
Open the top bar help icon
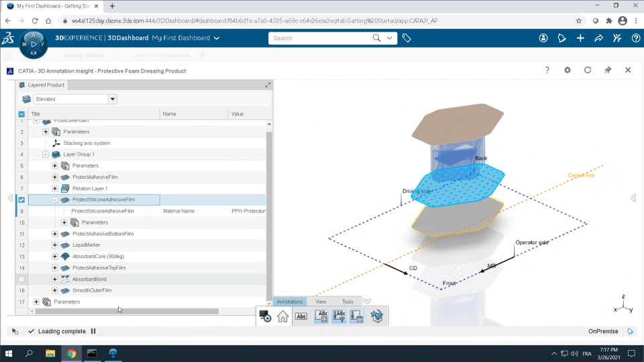(x=636, y=38)
